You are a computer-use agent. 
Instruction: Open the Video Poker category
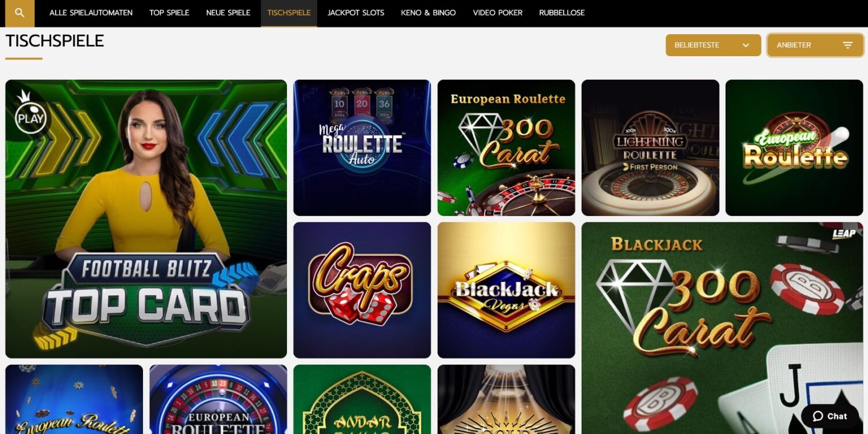(498, 13)
